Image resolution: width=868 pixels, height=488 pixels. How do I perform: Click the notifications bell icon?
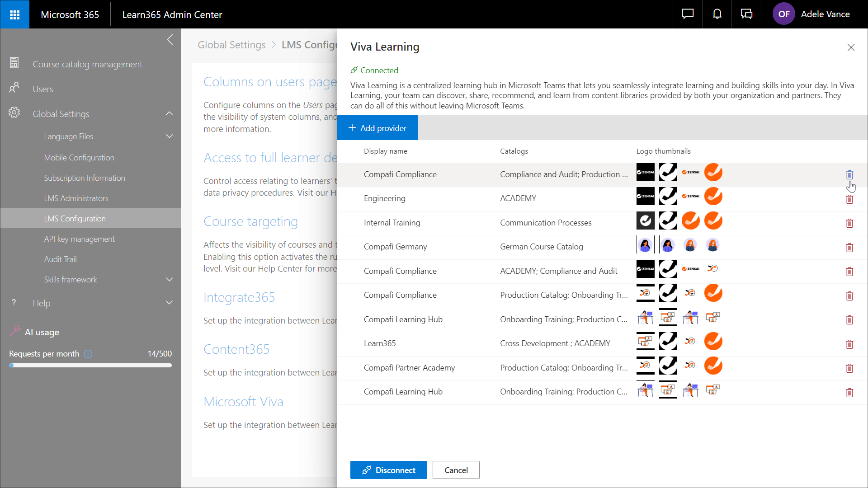tap(717, 14)
